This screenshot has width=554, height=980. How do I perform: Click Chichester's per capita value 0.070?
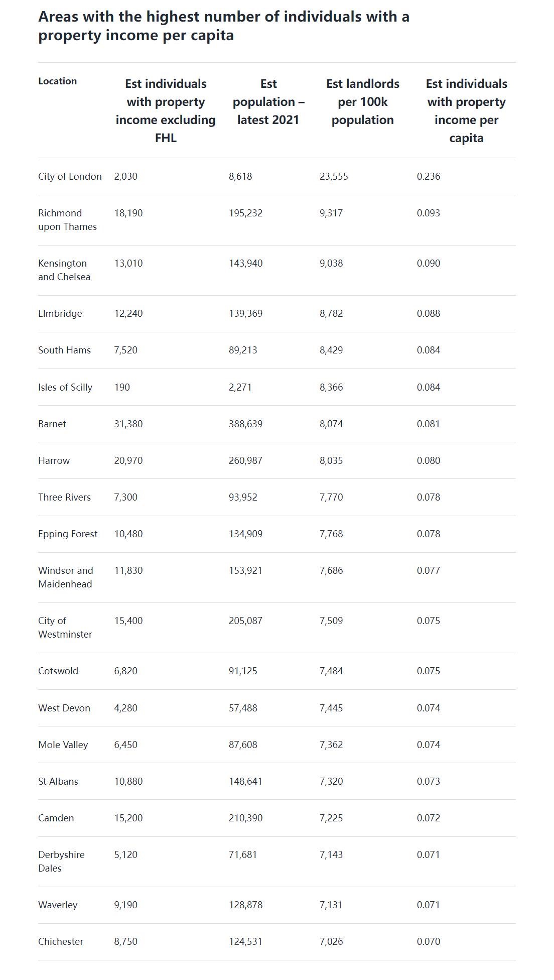[x=428, y=942]
